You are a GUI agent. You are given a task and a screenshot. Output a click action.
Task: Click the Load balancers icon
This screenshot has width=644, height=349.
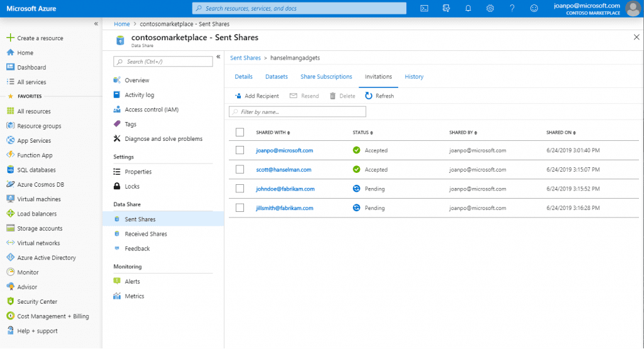[x=10, y=214]
